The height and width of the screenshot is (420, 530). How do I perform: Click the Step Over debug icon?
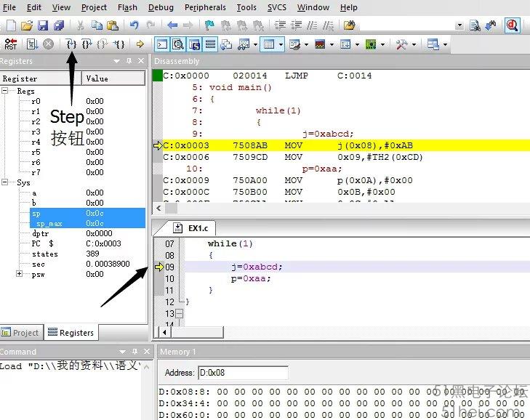point(87,44)
